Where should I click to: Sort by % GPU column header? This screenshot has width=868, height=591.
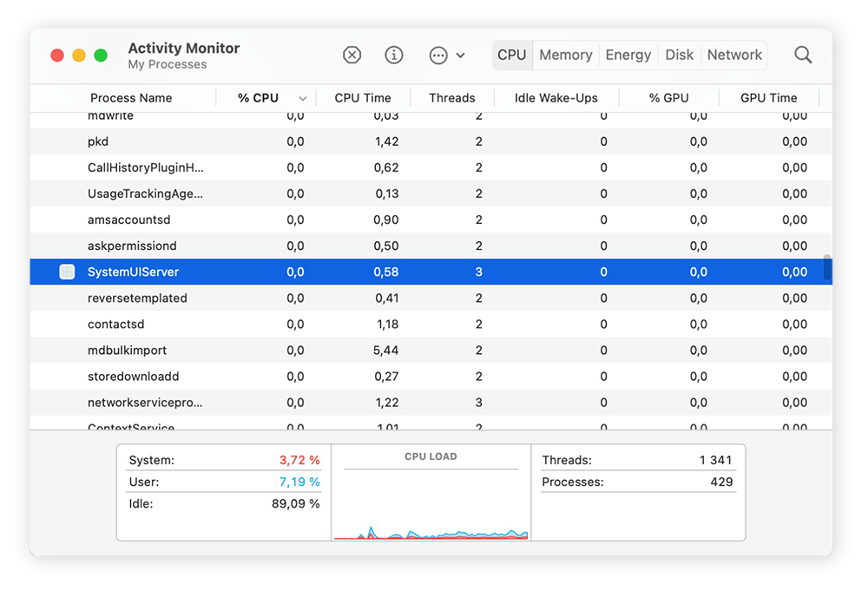[x=668, y=98]
